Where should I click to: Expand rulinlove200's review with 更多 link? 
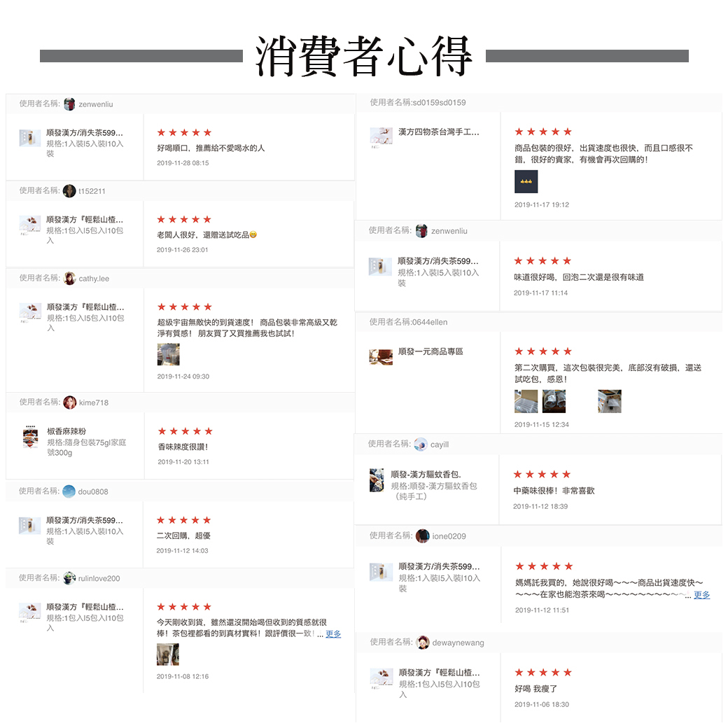click(x=333, y=633)
